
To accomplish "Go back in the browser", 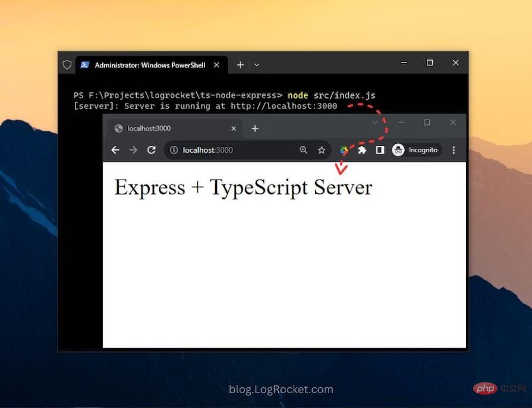I will (x=115, y=150).
